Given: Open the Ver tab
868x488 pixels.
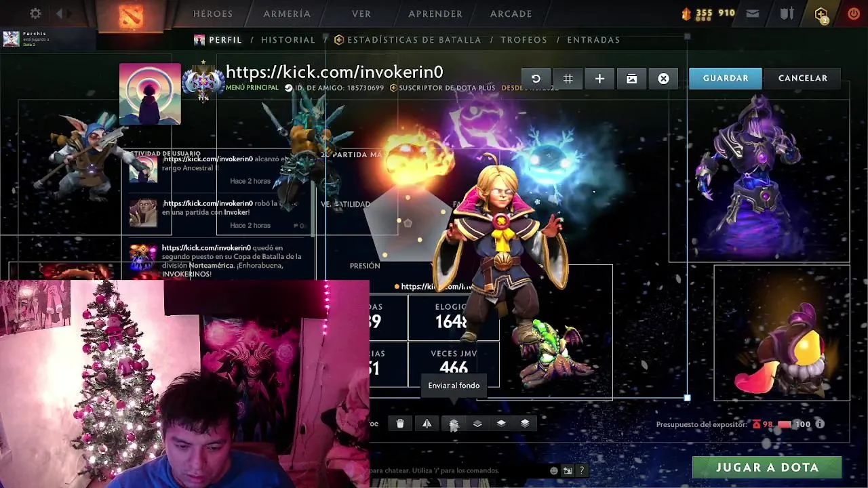Looking at the screenshot, I should [x=361, y=14].
